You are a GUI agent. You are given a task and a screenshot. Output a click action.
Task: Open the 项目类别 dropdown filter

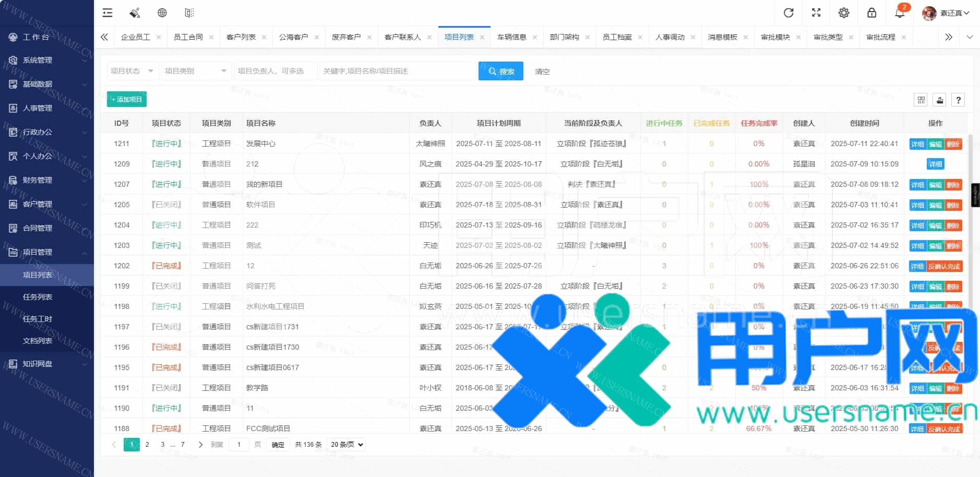click(x=195, y=71)
